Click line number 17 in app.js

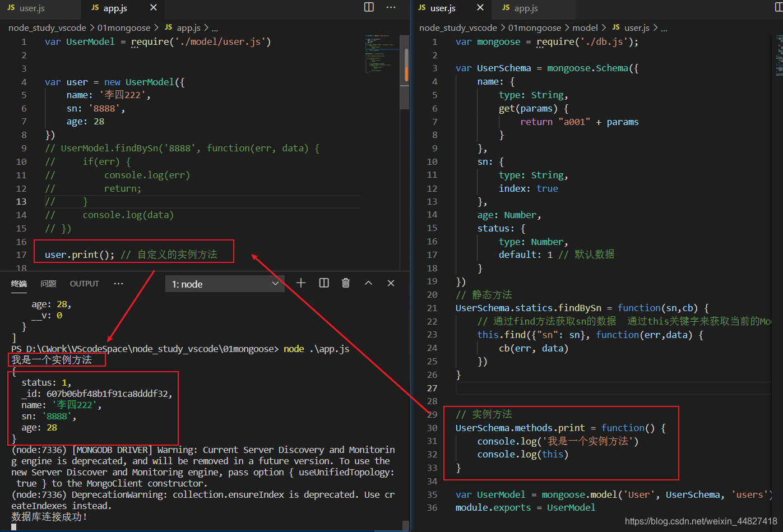click(21, 255)
